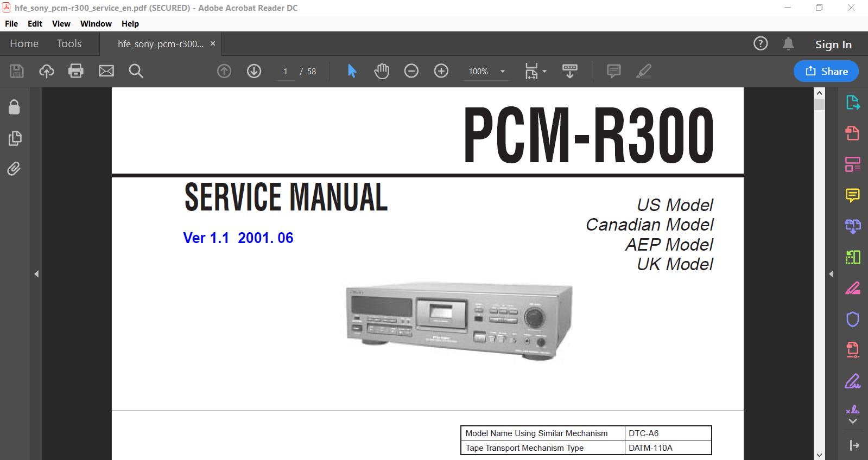Open the Create PDF tool
Screen dimensions: 868x460
(853, 133)
